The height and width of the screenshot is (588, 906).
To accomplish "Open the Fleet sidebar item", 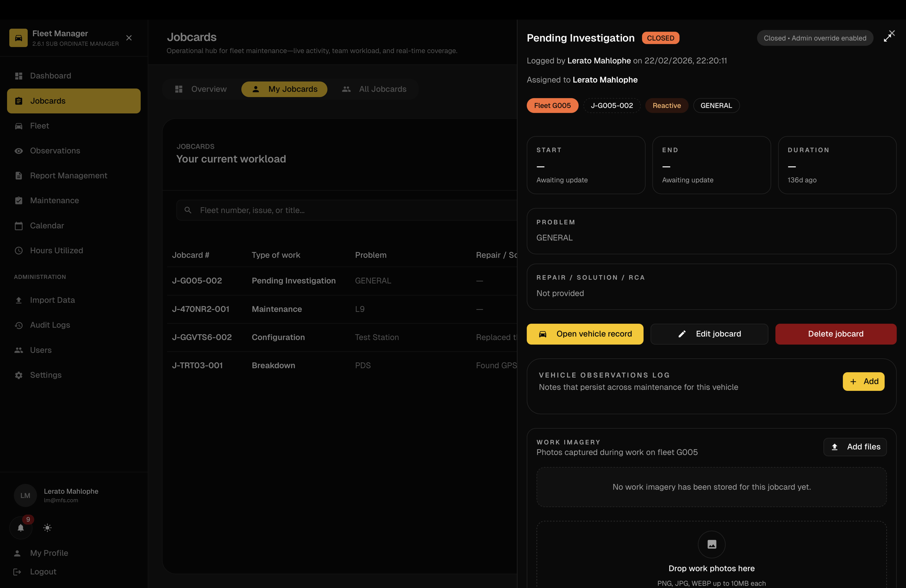I will (x=74, y=125).
